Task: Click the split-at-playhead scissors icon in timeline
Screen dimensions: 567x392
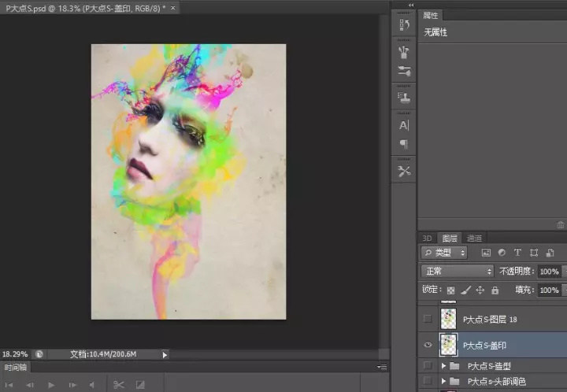Action: click(x=119, y=384)
